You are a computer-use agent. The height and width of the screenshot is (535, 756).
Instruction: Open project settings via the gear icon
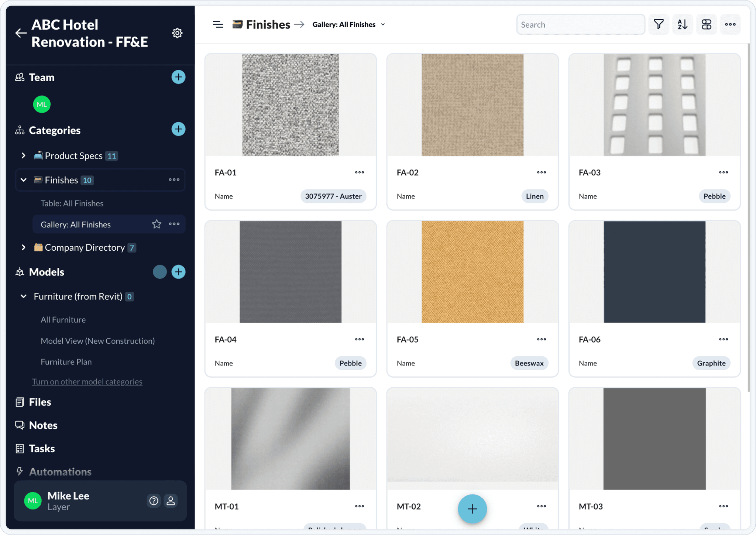[x=178, y=33]
